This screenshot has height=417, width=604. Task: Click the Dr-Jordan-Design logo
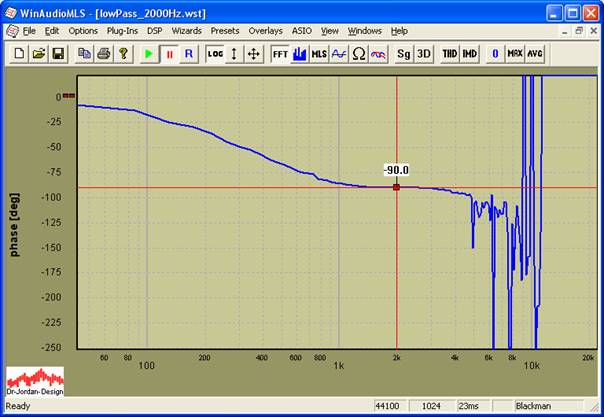click(35, 381)
